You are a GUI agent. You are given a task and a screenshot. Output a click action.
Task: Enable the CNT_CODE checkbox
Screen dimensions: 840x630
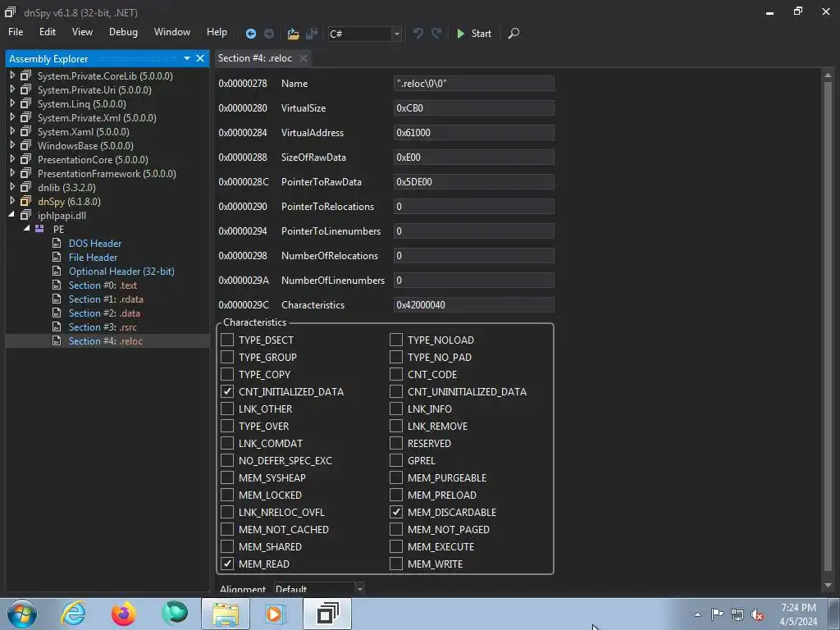coord(396,374)
